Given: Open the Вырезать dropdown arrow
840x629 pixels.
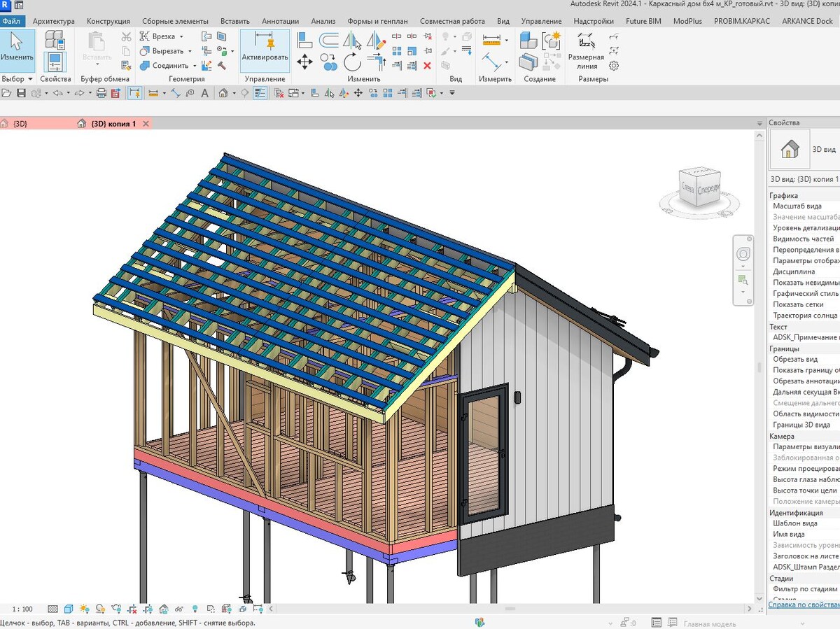Looking at the screenshot, I should tap(190, 51).
